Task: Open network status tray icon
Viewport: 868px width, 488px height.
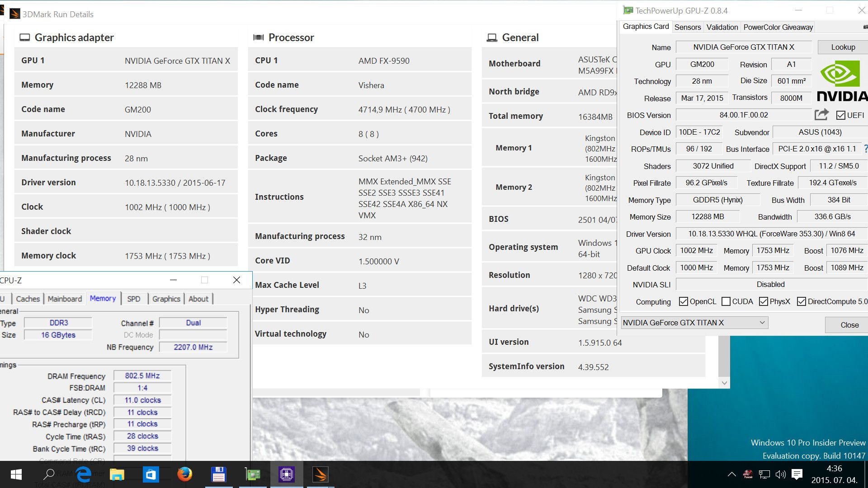Action: click(x=764, y=474)
